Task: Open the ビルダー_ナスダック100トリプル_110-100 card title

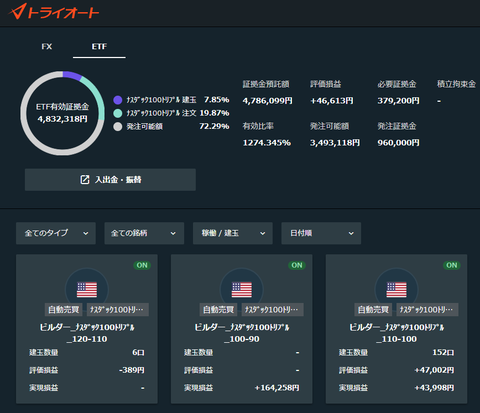Action: [396, 333]
